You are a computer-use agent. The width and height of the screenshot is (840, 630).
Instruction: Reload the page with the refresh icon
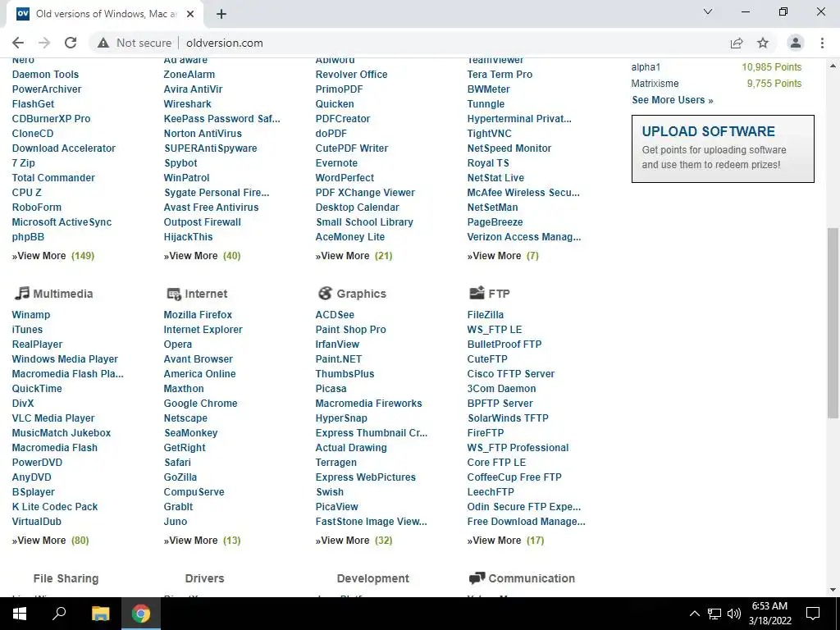(x=71, y=43)
